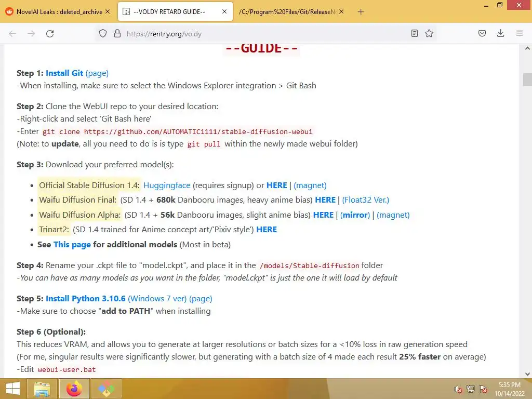Go back to the previous page
This screenshot has height=399, width=532.
12,34
